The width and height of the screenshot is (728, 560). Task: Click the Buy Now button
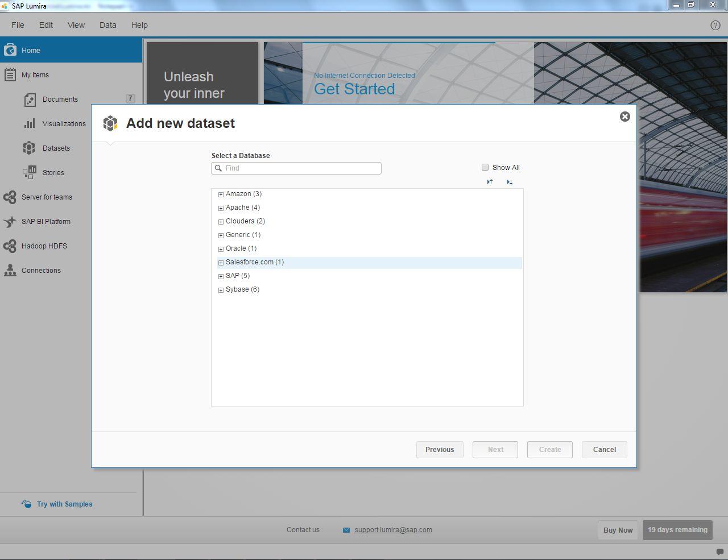click(x=618, y=530)
